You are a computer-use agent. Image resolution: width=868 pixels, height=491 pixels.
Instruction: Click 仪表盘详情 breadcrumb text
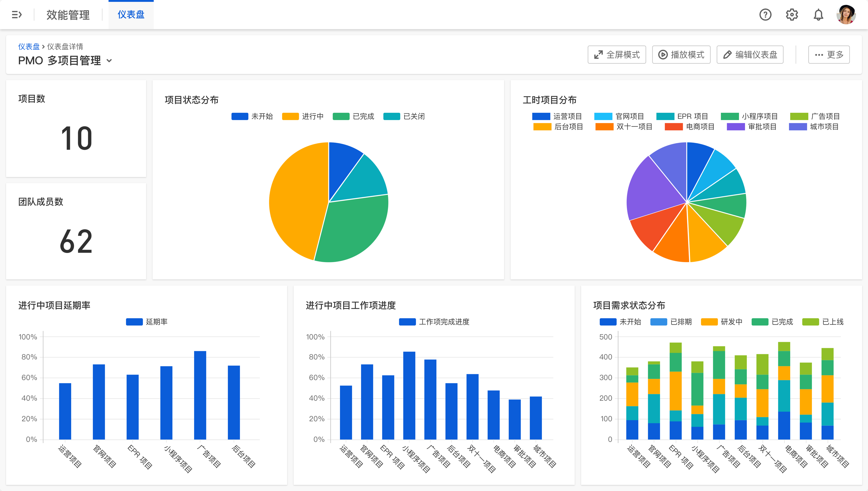[65, 46]
